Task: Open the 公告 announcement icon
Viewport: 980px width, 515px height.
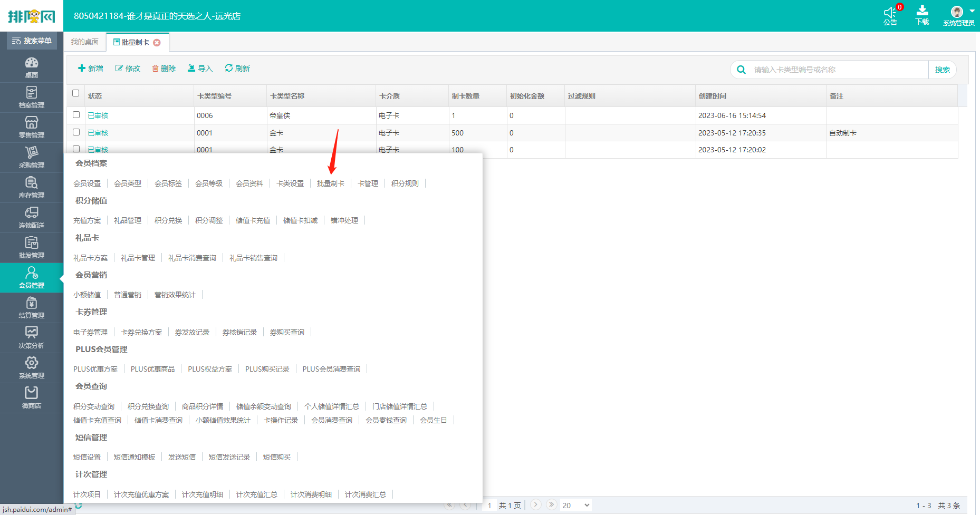Action: click(x=890, y=15)
